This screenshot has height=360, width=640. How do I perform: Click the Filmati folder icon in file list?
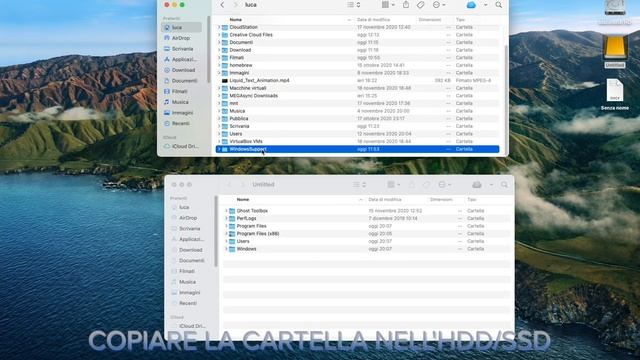(x=225, y=58)
